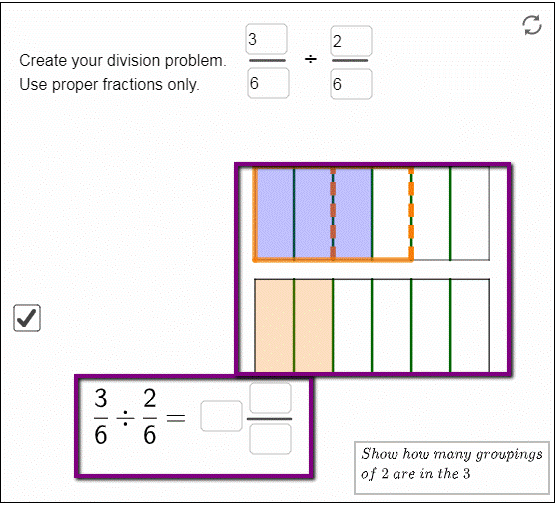Click the last empty section of bottom bar
The image size is (558, 507).
(470, 326)
